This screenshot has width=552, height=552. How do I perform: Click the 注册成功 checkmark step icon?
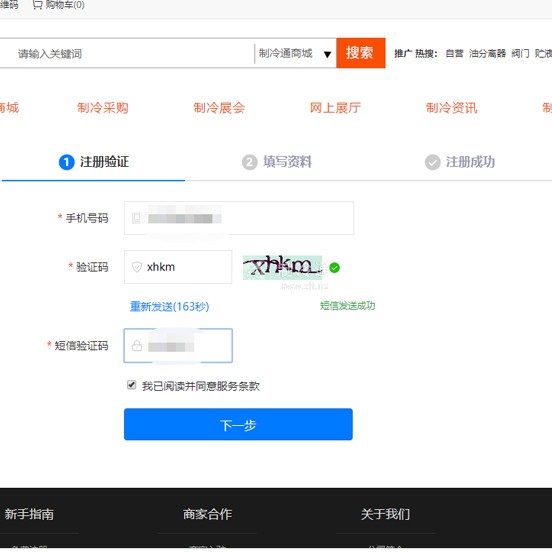433,162
